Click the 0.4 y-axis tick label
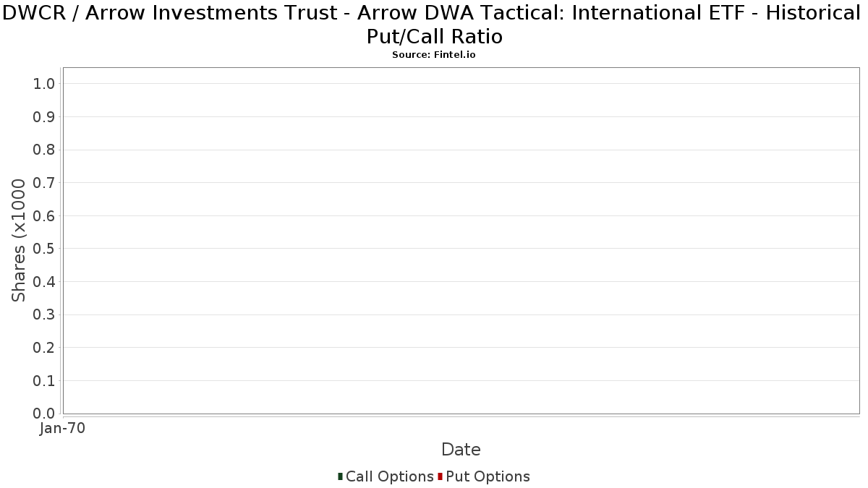The height and width of the screenshot is (488, 868). (x=44, y=282)
